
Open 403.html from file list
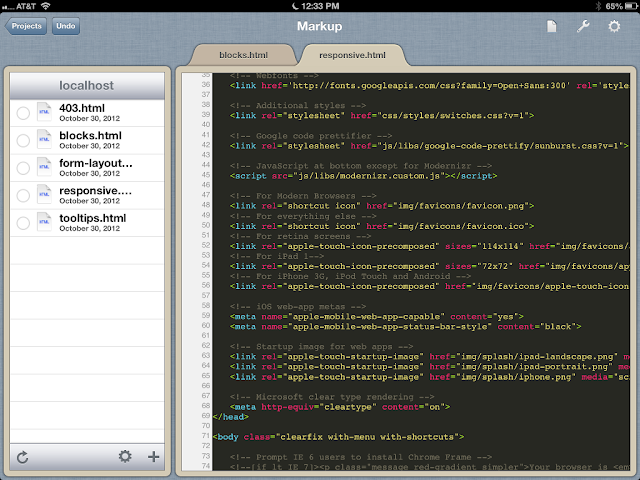pos(87,113)
